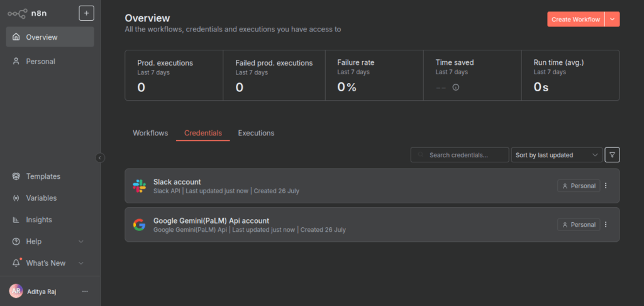Open the Insights page in sidebar

click(38, 220)
